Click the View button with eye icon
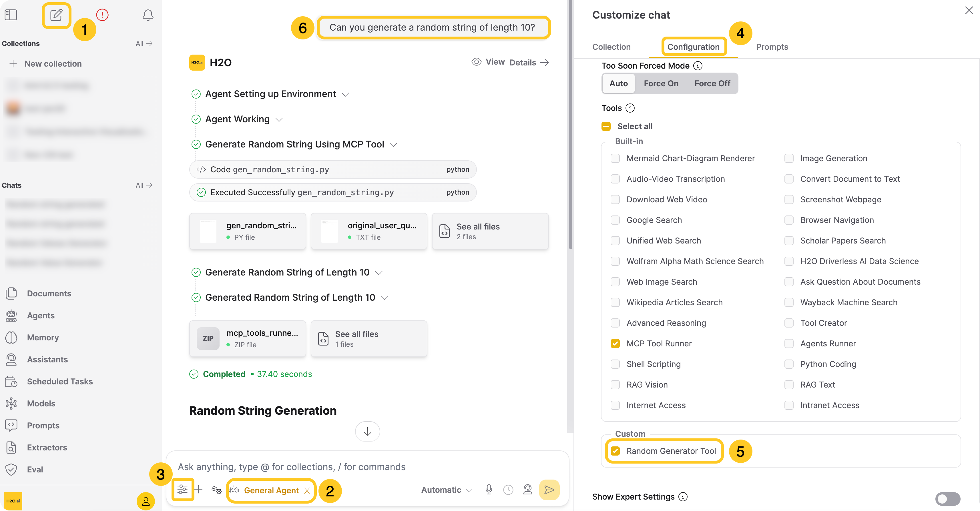The height and width of the screenshot is (511, 980). tap(488, 62)
